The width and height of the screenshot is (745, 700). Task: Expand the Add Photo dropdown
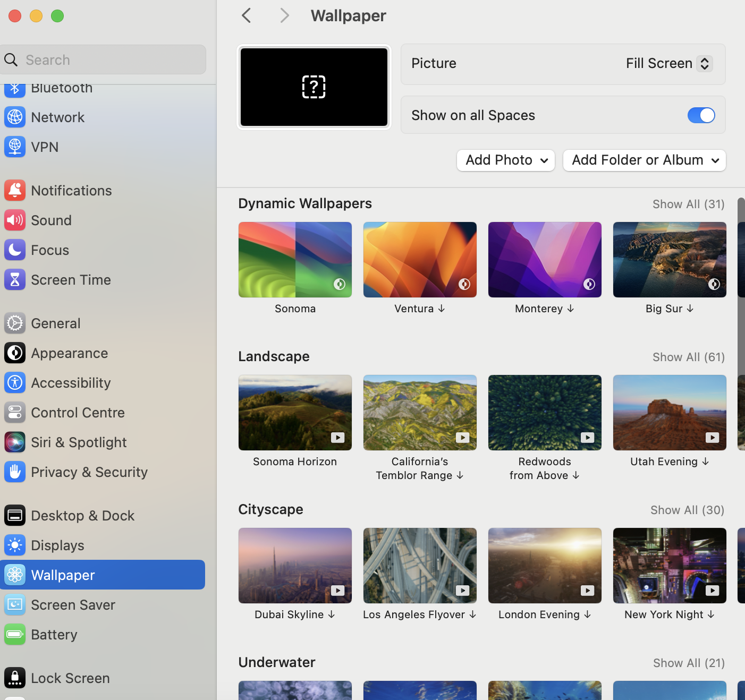coord(505,160)
